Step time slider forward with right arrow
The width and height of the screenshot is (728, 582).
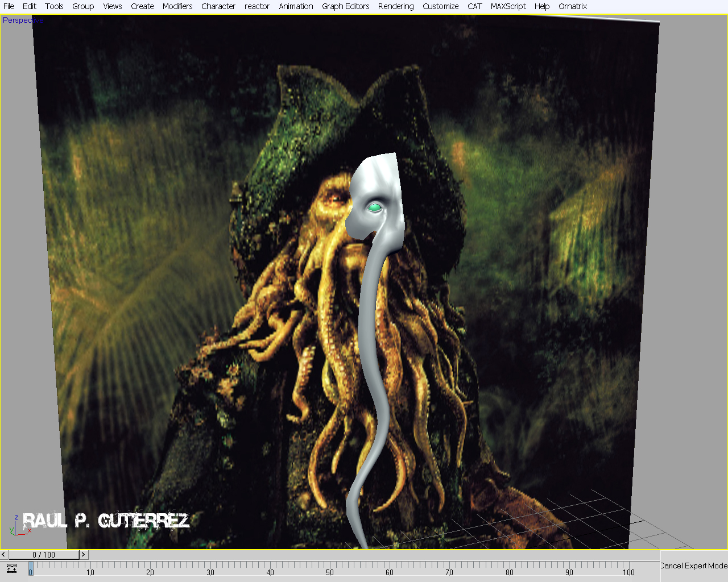tap(83, 555)
